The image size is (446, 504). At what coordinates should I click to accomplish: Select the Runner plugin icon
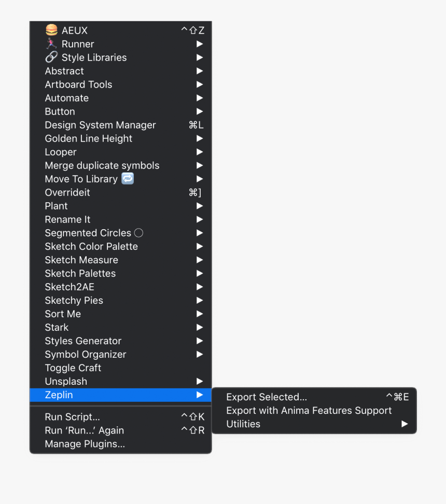(x=50, y=44)
